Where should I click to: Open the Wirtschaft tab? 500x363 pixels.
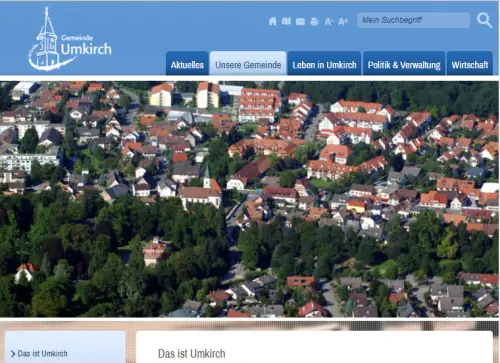[x=470, y=63]
